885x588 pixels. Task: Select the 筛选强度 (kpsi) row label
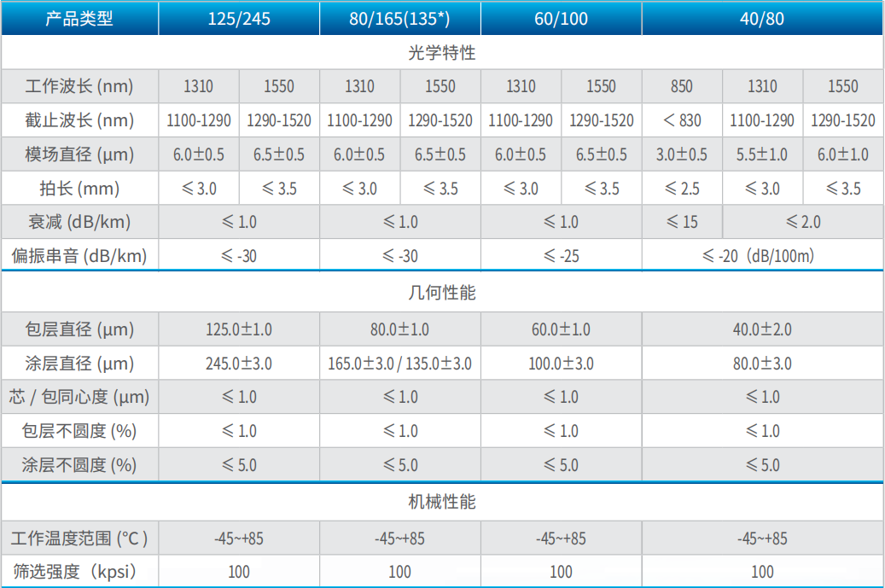pos(79,572)
